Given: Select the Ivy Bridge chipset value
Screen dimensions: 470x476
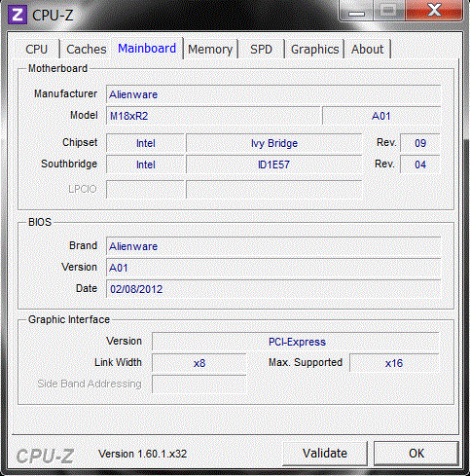Looking at the screenshot, I should 274,143.
